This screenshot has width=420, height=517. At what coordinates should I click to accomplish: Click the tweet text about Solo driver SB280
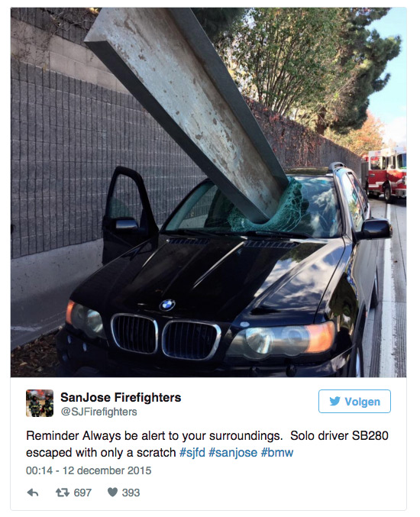point(207,444)
